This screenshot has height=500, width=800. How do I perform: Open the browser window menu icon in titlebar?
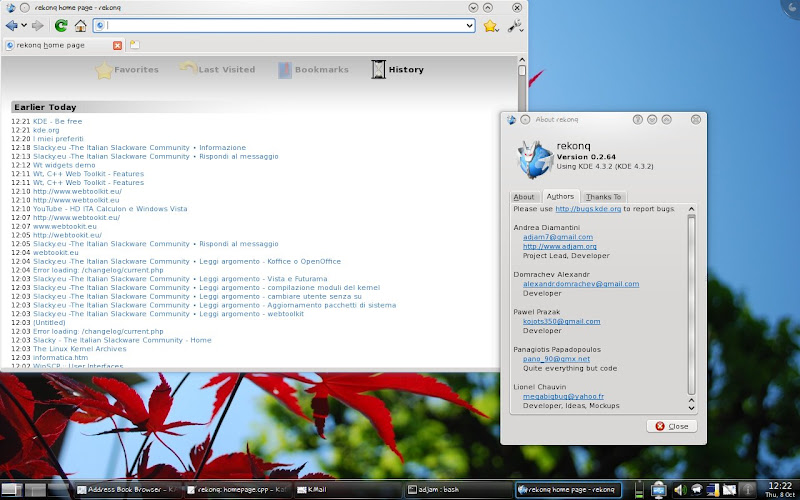pyautogui.click(x=11, y=8)
